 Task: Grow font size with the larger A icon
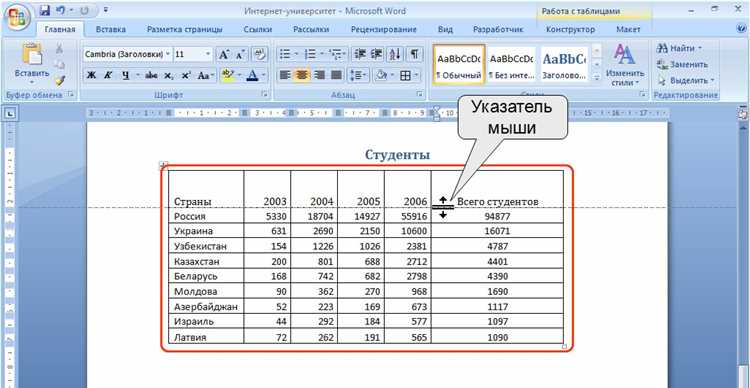(223, 55)
